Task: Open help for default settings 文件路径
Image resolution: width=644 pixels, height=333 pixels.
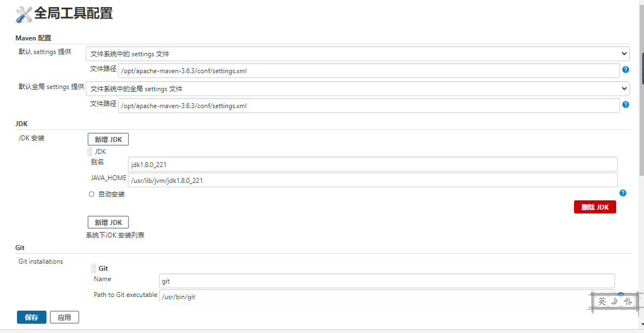Action: tap(625, 70)
